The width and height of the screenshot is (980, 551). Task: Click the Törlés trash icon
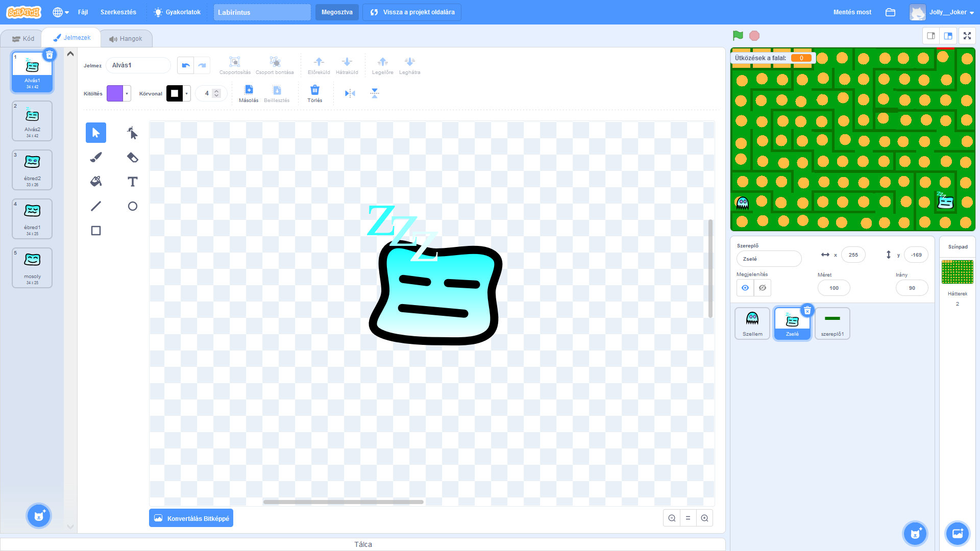(315, 91)
